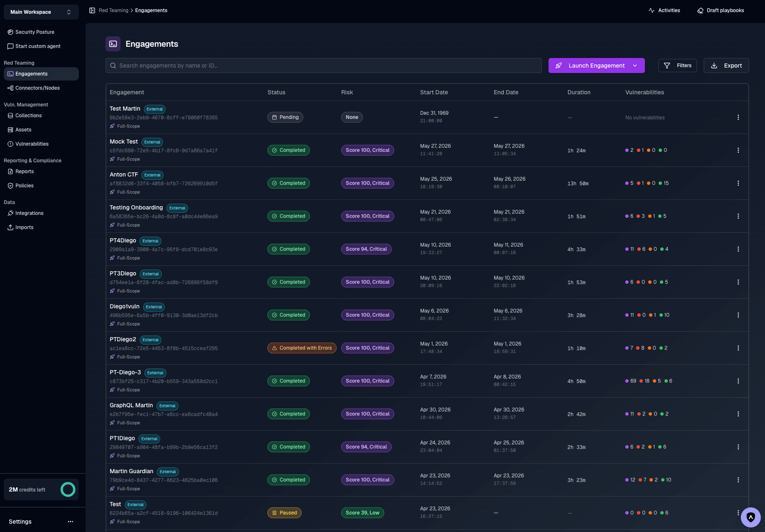This screenshot has width=765, height=532.
Task: Click the funnel icon in Filters
Action: [x=667, y=66]
